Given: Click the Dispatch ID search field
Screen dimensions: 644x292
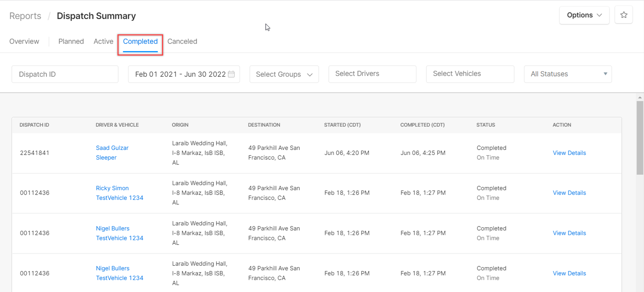Looking at the screenshot, I should (65, 74).
